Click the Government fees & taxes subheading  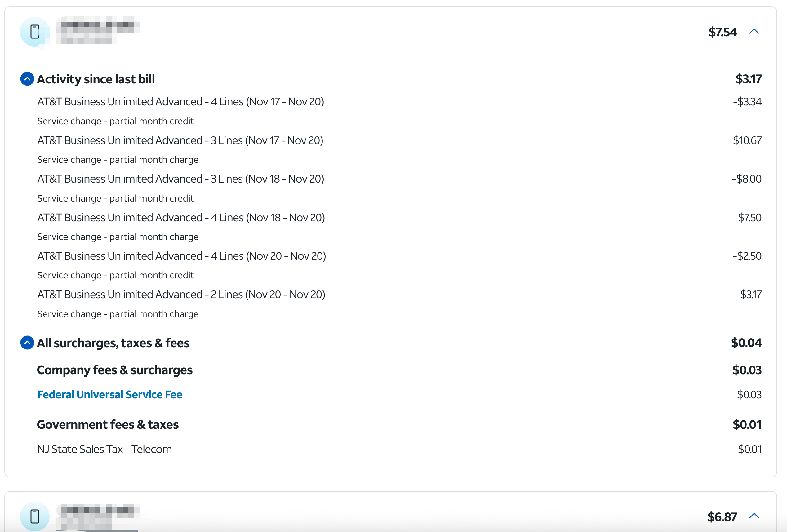click(x=108, y=424)
